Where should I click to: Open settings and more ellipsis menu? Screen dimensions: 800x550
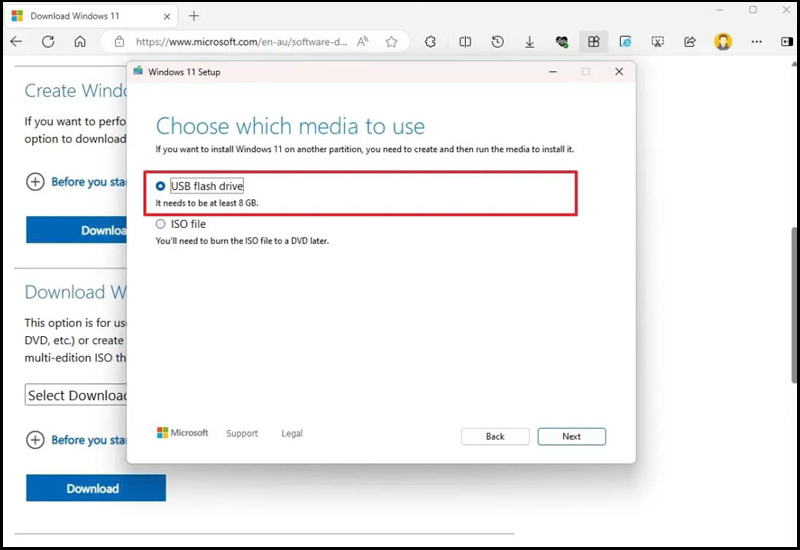(757, 42)
